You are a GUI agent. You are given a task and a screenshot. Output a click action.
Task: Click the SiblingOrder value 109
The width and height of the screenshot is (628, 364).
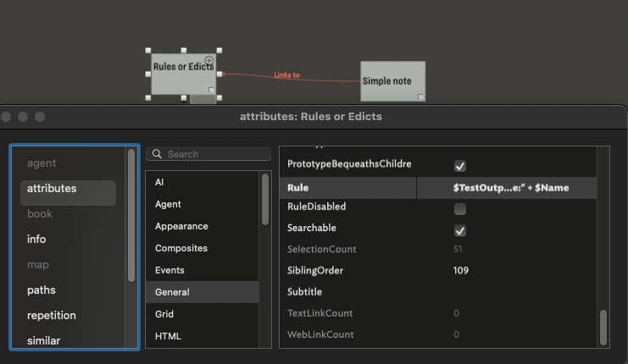pos(460,270)
